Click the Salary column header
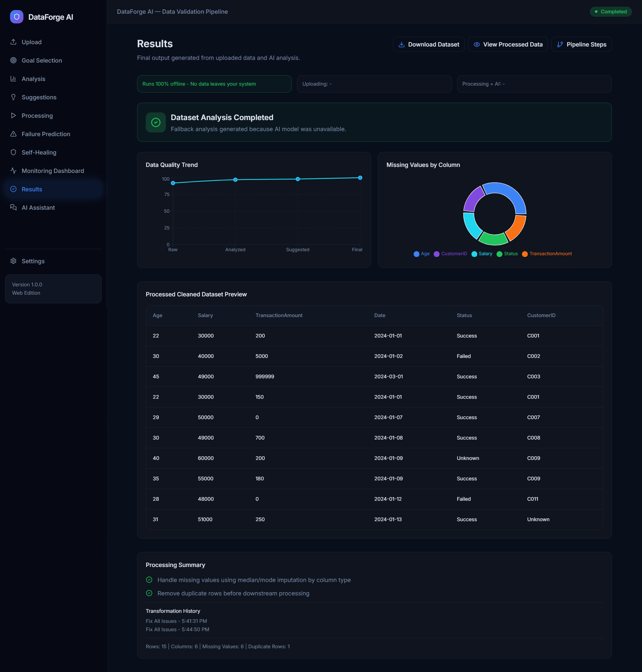642x672 pixels. (205, 315)
